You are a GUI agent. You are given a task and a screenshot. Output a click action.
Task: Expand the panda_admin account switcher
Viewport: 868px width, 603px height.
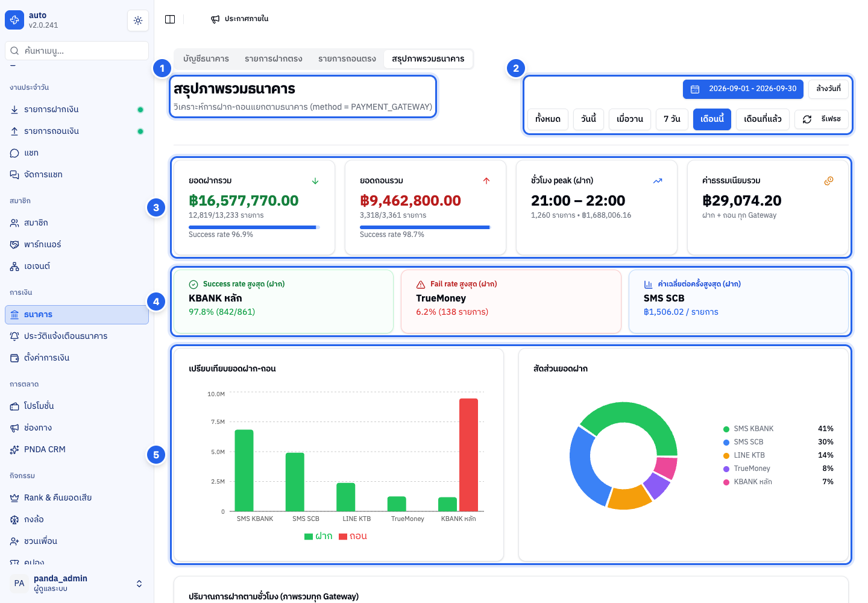click(x=139, y=584)
